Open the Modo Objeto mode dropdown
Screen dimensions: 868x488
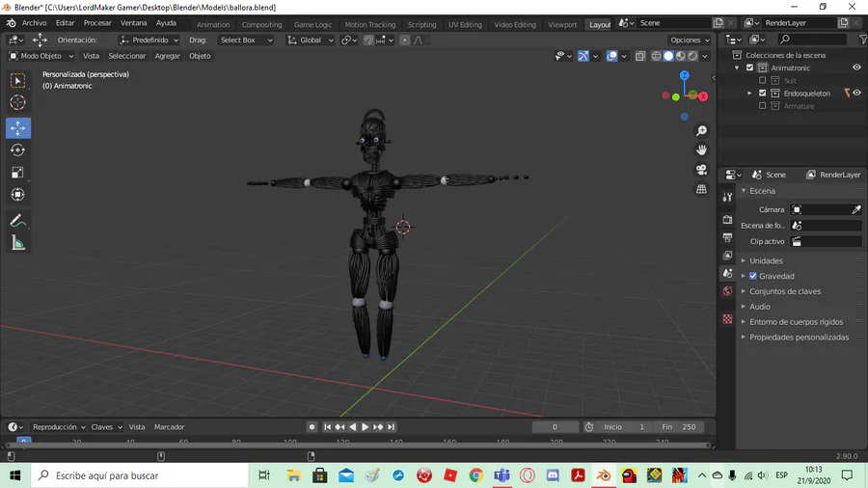coord(41,56)
